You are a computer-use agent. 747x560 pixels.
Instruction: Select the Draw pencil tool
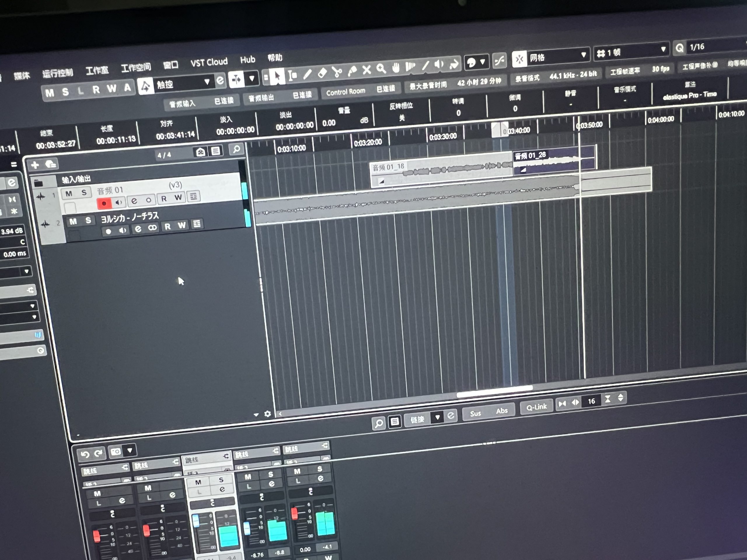click(307, 74)
